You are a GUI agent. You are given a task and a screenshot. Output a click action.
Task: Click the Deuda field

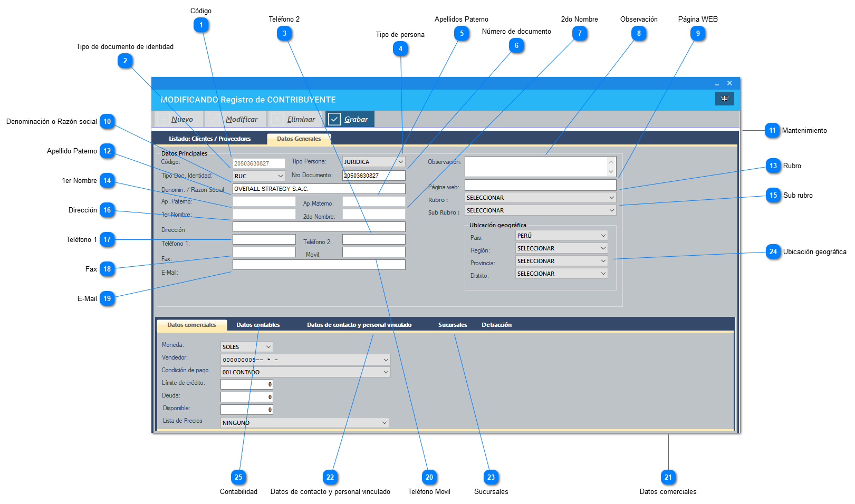coord(247,397)
